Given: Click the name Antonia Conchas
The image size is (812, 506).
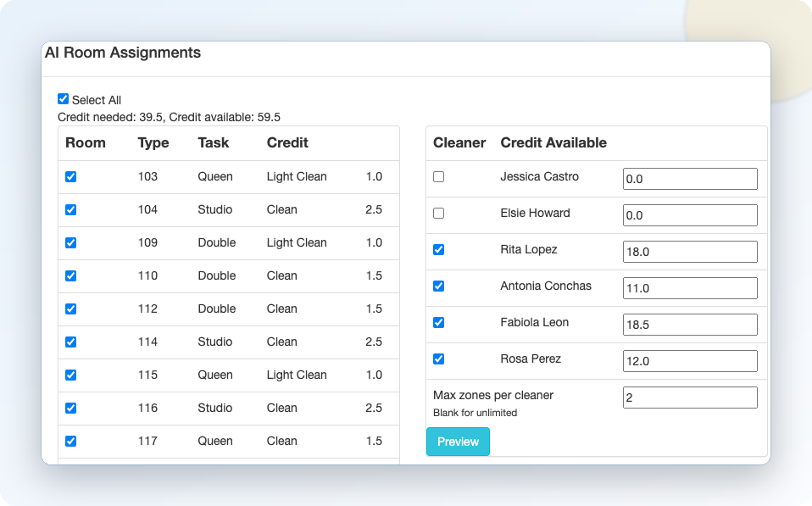Looking at the screenshot, I should 546,286.
